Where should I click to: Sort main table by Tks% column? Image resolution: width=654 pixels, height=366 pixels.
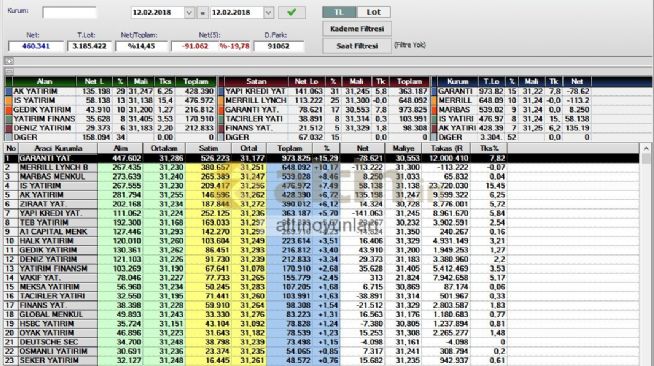[x=489, y=148]
